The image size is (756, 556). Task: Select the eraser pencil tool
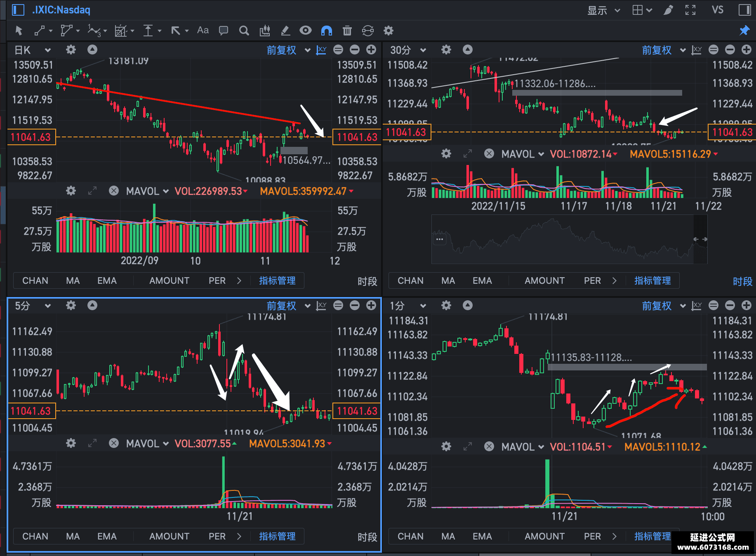(x=285, y=31)
